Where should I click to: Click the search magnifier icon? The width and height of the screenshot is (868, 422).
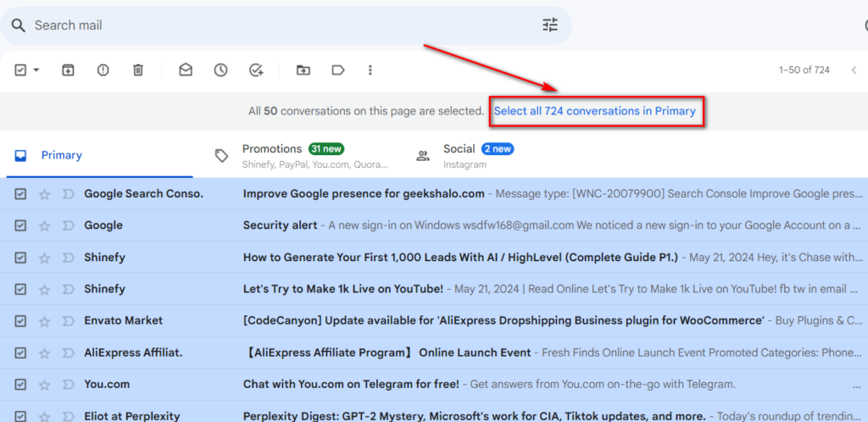click(x=19, y=25)
